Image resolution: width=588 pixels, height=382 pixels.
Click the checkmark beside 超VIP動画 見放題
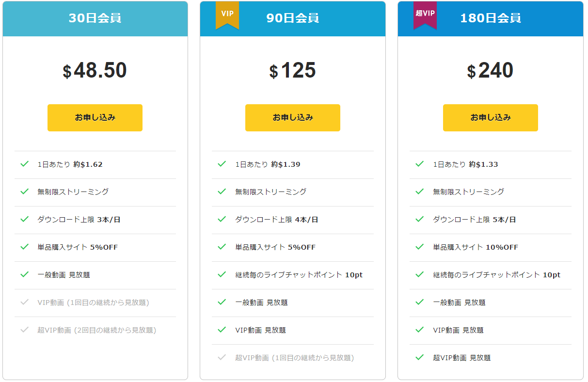[x=420, y=358]
